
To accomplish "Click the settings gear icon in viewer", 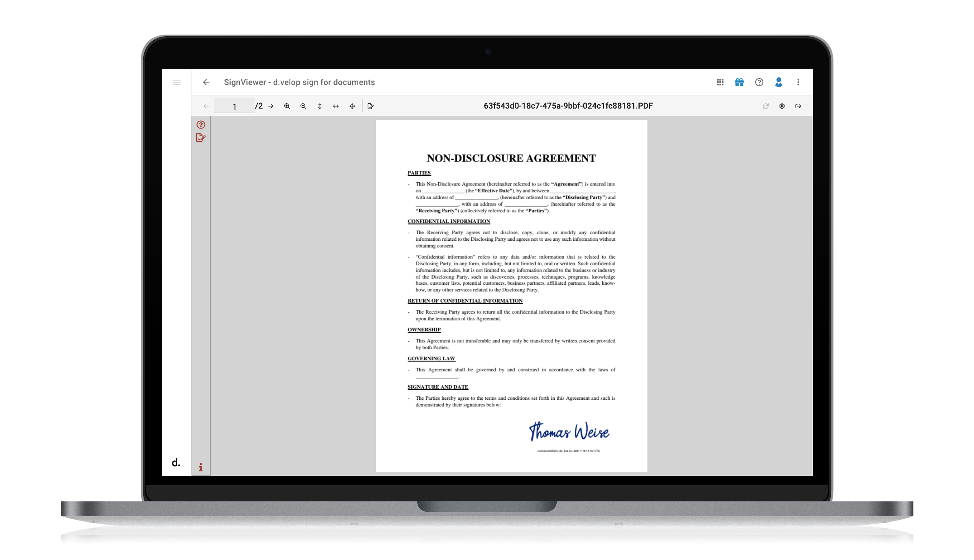I will tap(782, 106).
